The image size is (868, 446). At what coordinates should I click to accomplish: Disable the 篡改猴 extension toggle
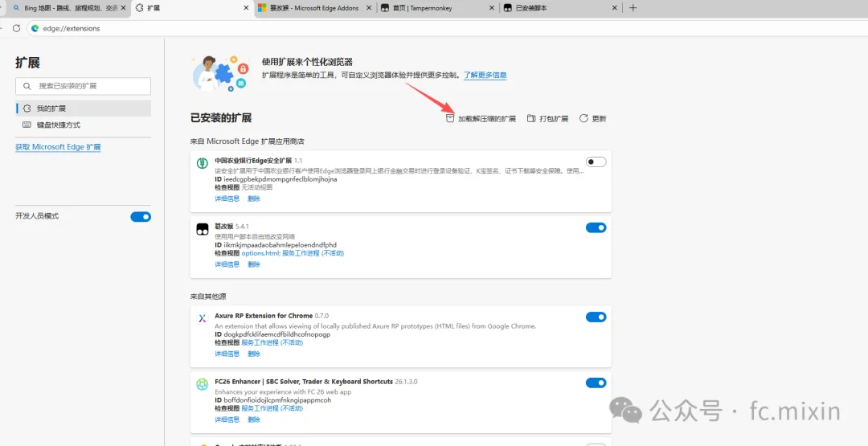coord(596,227)
